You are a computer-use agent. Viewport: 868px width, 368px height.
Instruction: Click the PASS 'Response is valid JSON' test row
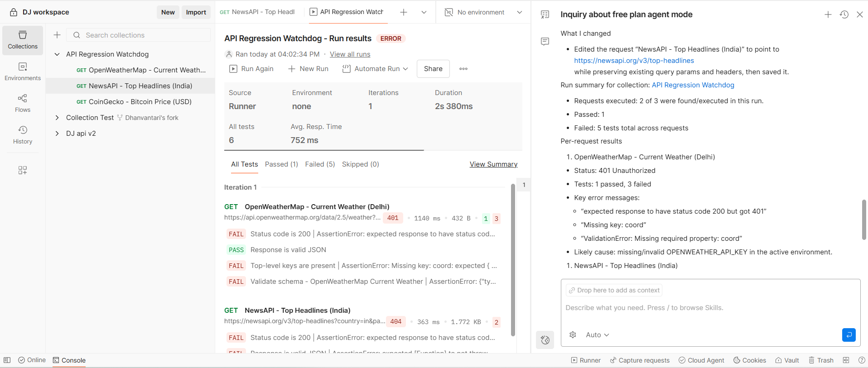pos(364,250)
